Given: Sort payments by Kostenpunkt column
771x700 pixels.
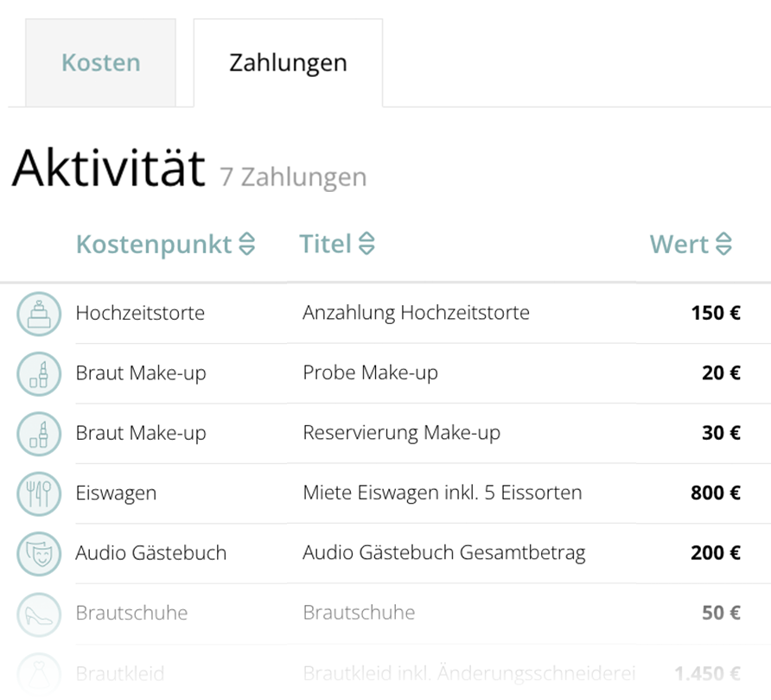Looking at the screenshot, I should (x=165, y=245).
